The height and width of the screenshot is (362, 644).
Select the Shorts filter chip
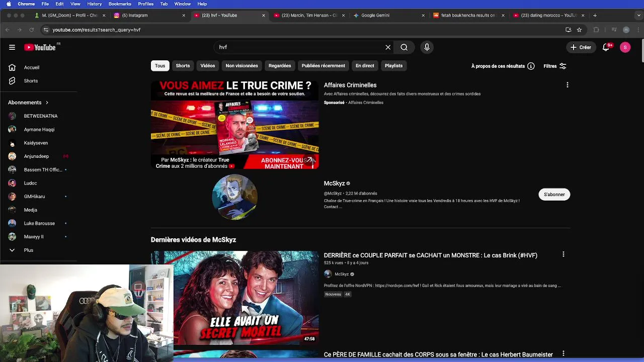(183, 66)
